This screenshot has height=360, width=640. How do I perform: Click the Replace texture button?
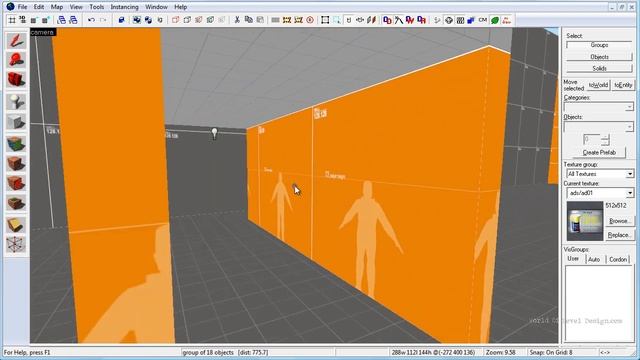[x=619, y=235]
